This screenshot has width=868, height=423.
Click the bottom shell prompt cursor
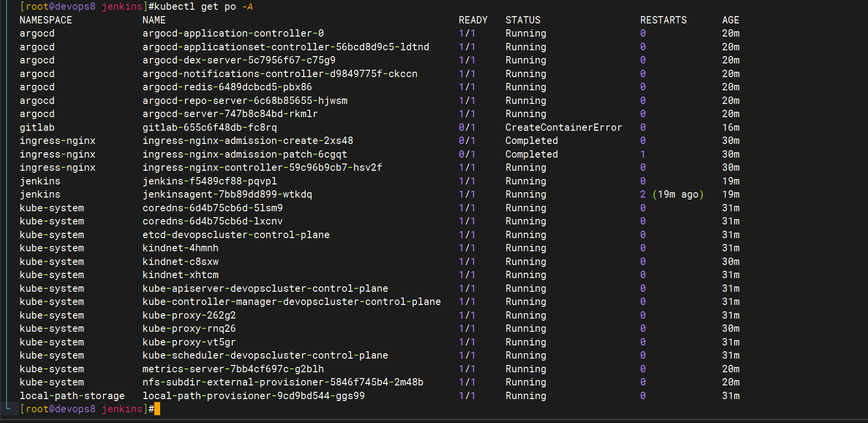coord(157,409)
